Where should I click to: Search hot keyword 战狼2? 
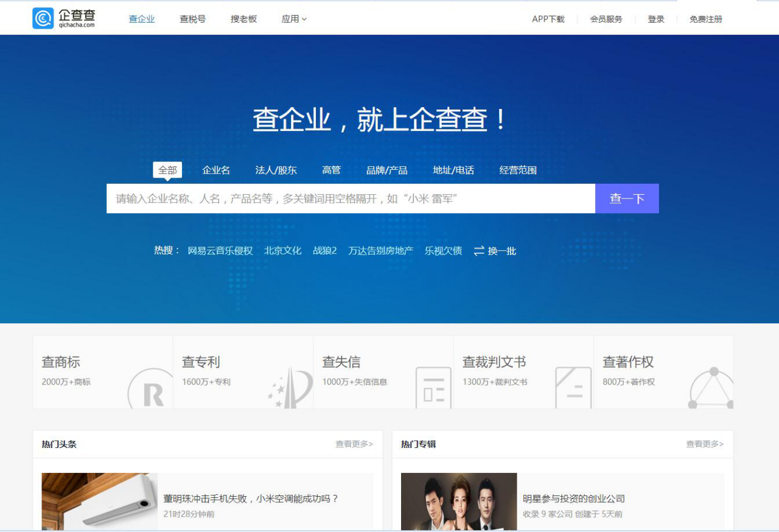click(325, 251)
